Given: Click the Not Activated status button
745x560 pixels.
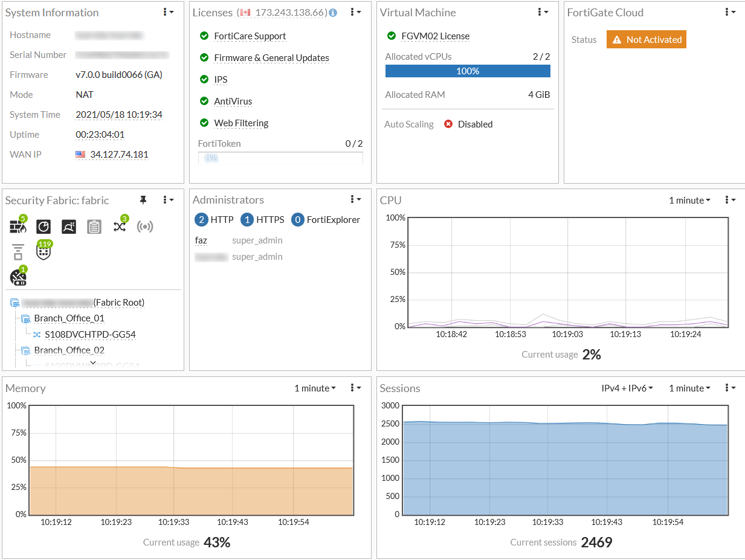Looking at the screenshot, I should tap(647, 40).
